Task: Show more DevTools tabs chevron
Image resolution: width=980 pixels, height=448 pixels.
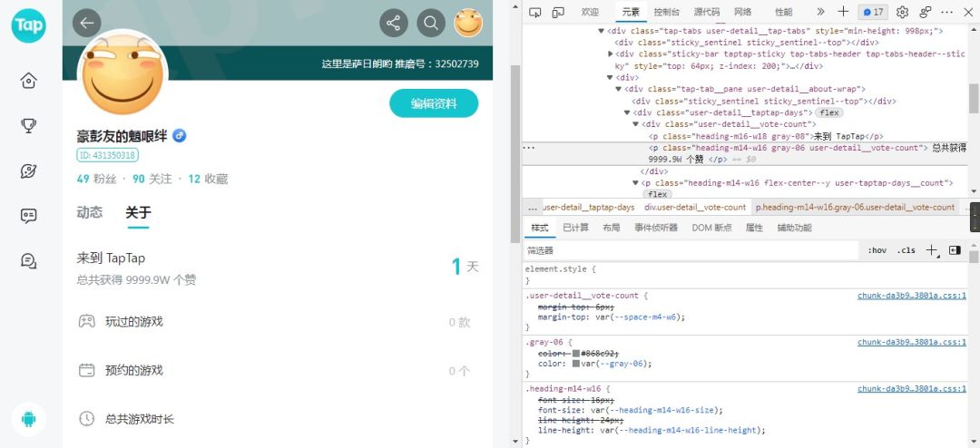Action: click(x=820, y=12)
